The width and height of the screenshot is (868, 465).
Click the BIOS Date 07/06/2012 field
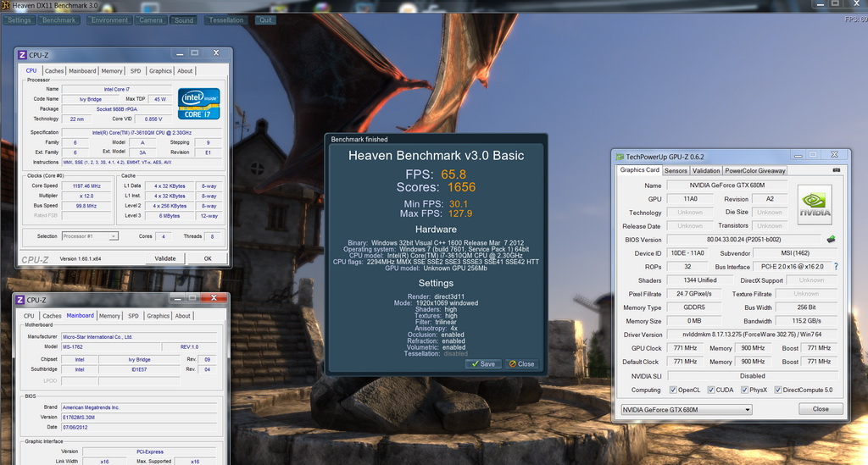point(138,428)
